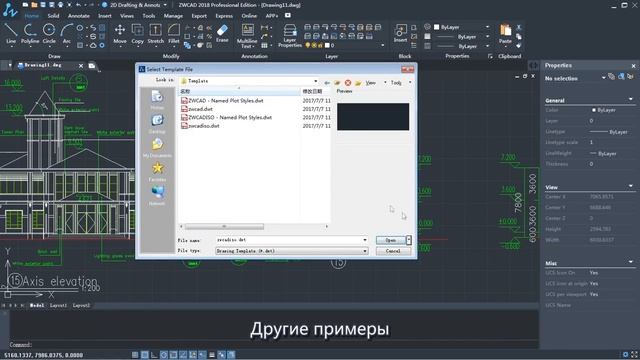Open the Tools dropdown in dialog
Image resolution: width=640 pixels, height=360 pixels.
(x=410, y=83)
